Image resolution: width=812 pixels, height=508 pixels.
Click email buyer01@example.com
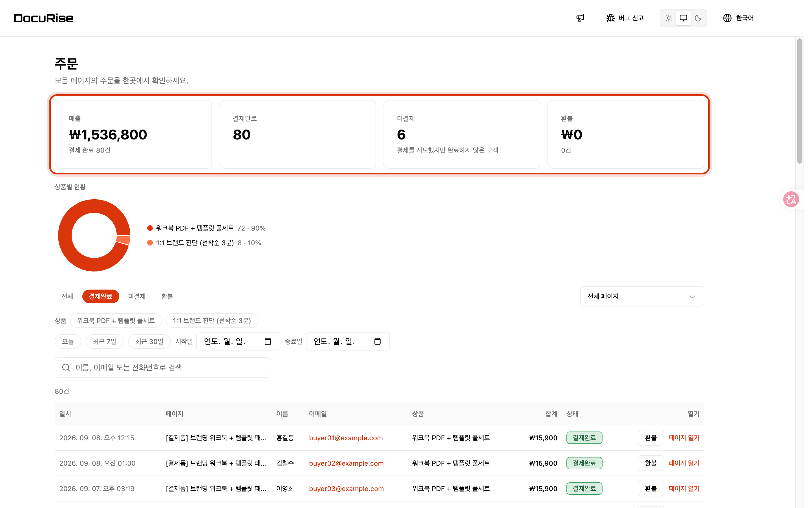coord(346,438)
